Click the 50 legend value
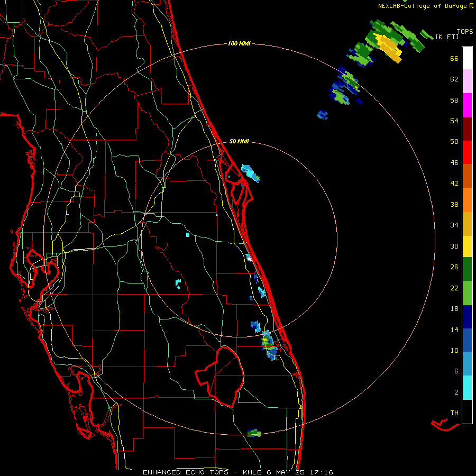The image size is (476, 476). click(454, 141)
